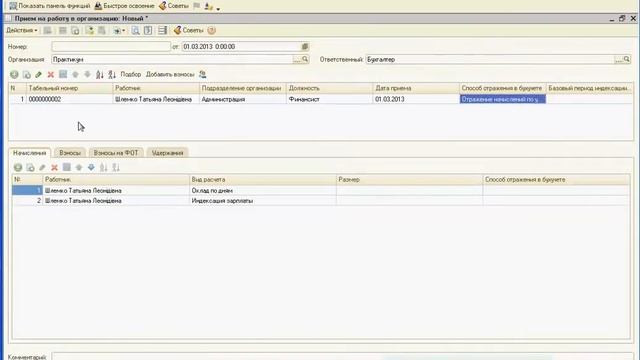The image size is (640, 360).
Task: Click the pencil edit icon in accruals toolbar
Action: (42, 168)
